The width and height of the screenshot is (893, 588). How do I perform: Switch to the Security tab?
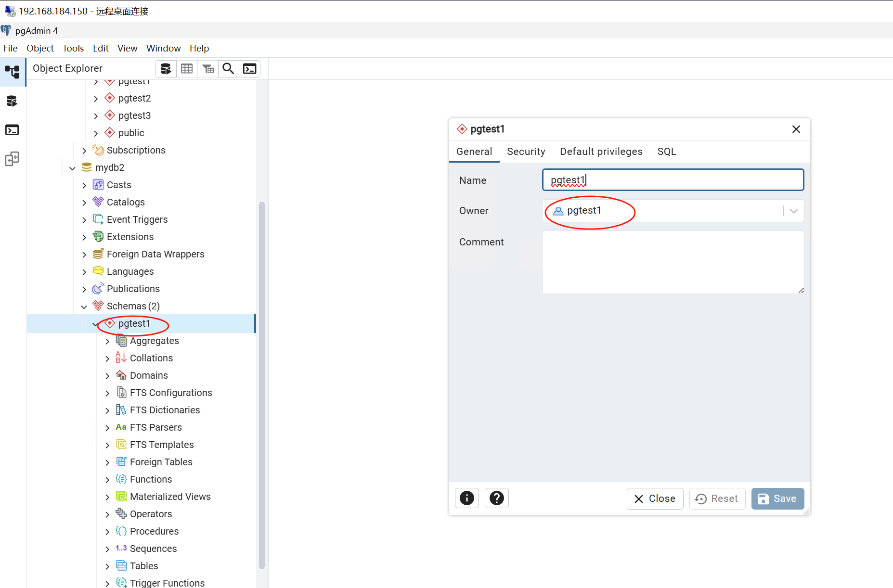[526, 151]
